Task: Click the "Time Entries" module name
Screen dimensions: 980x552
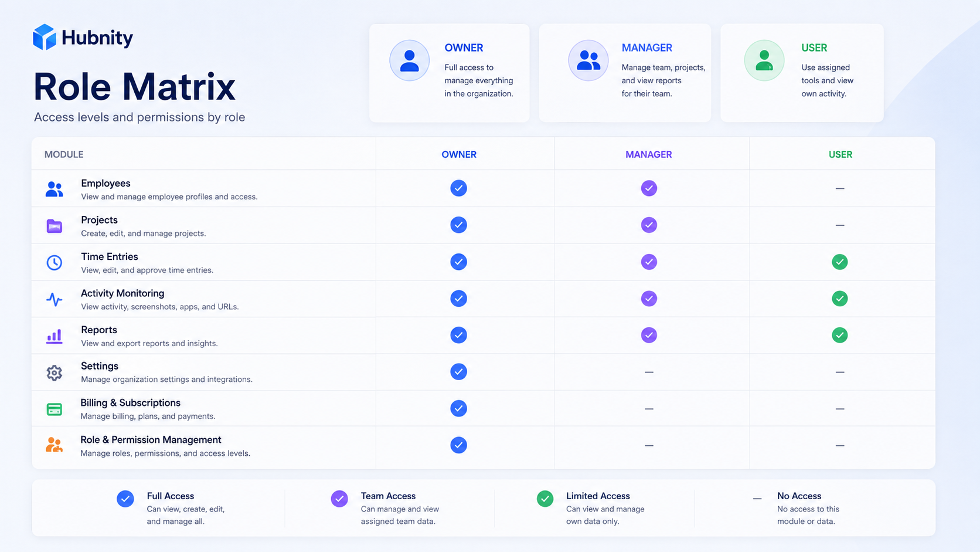Action: (x=110, y=256)
